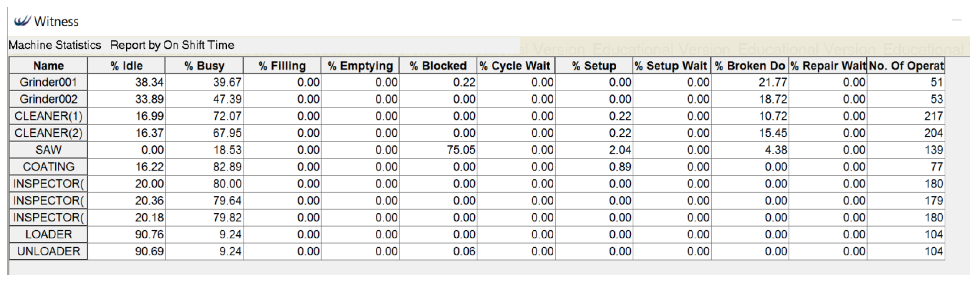
Task: Click the No. Of Operat column header
Action: pos(906,66)
